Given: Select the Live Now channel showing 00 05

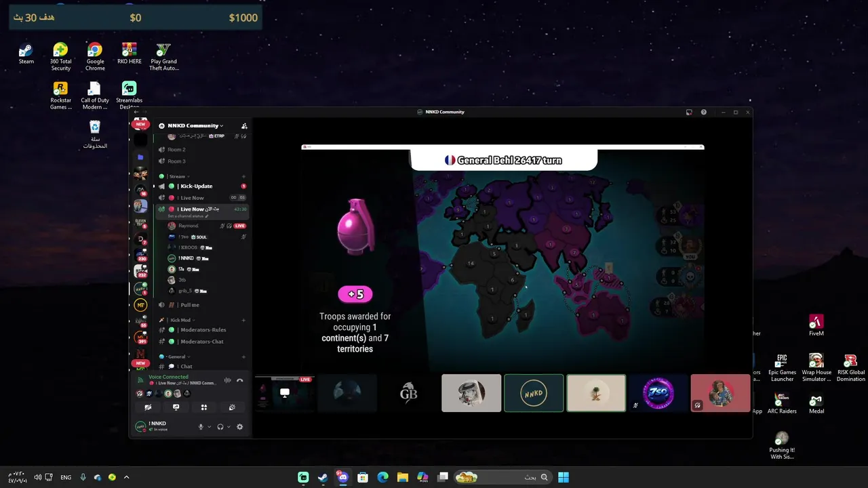Looking at the screenshot, I should pyautogui.click(x=201, y=198).
